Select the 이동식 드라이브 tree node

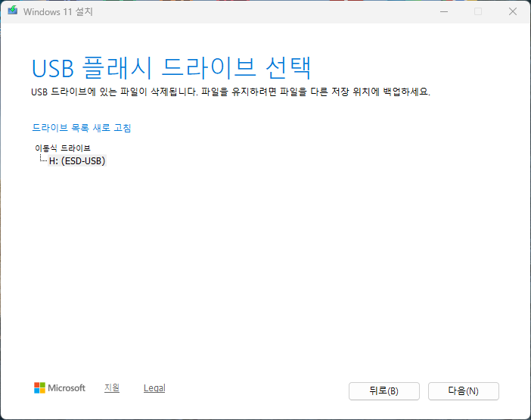tap(63, 148)
